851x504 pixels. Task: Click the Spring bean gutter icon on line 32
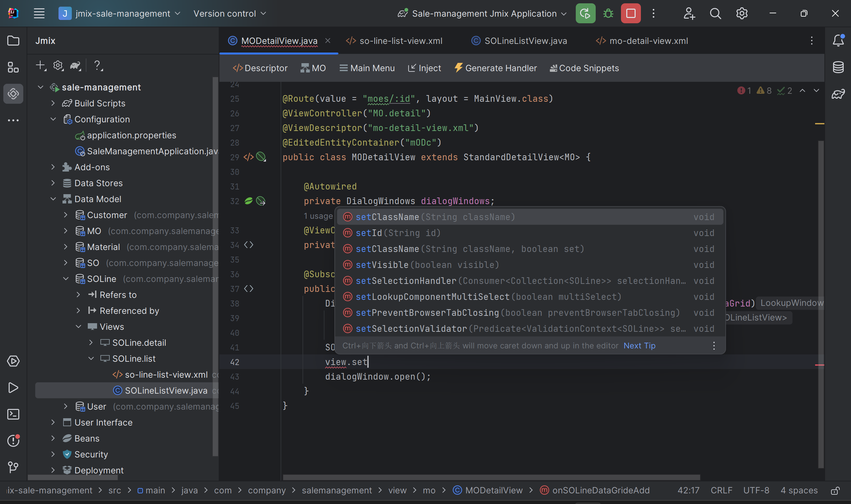click(x=248, y=201)
